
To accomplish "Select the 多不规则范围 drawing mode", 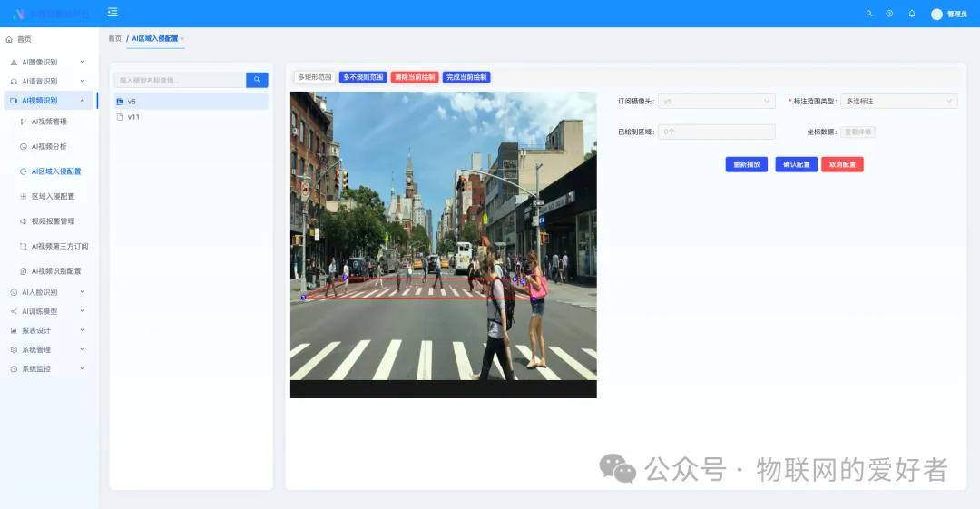I will 363,77.
